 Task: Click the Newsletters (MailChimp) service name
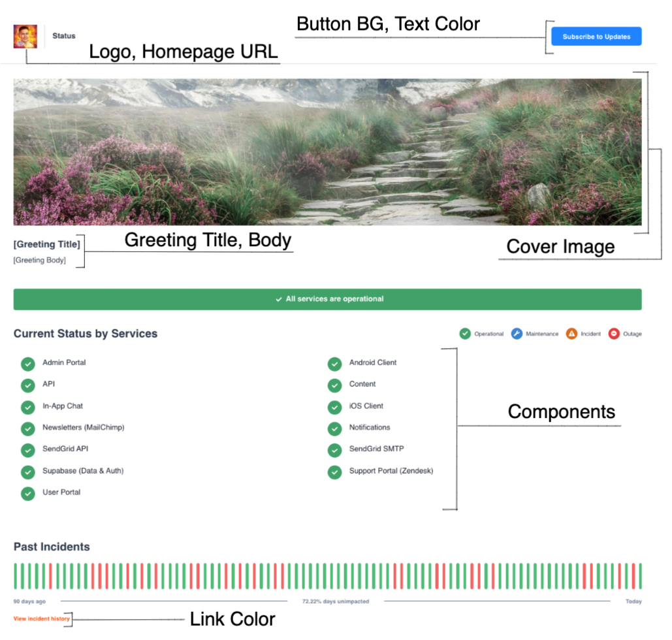coord(84,427)
